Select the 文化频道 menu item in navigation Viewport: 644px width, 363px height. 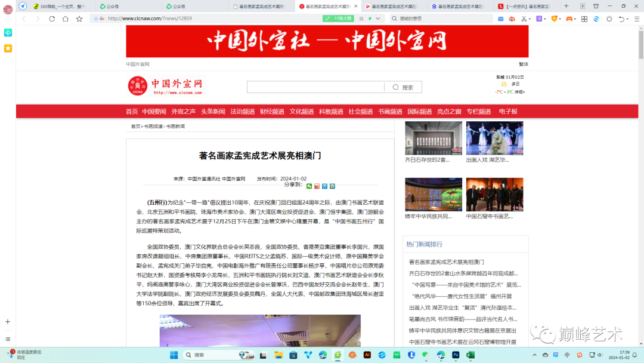tap(302, 111)
